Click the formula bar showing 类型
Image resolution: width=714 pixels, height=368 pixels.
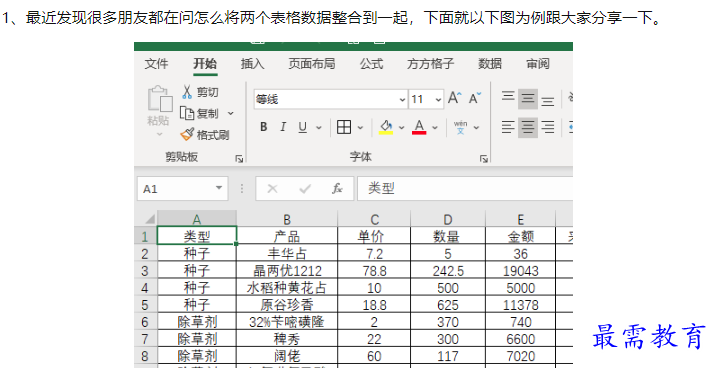pos(465,189)
